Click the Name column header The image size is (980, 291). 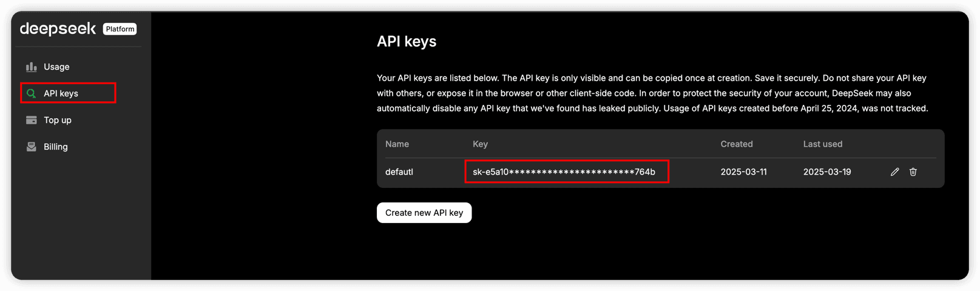(x=397, y=144)
